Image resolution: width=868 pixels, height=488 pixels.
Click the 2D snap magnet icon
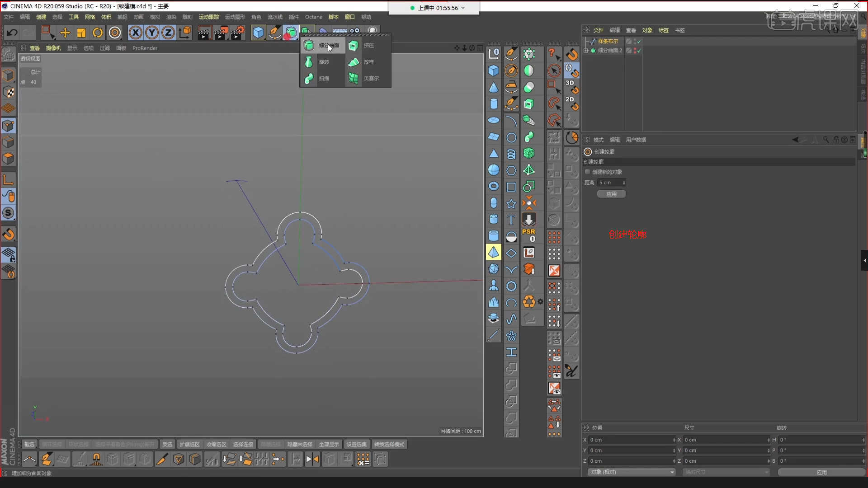point(572,103)
